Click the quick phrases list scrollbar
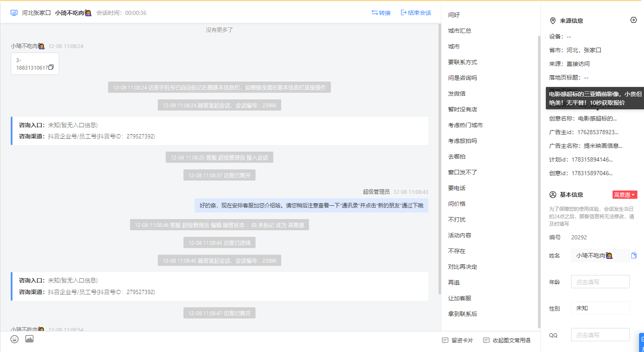The image size is (644, 352). click(x=539, y=181)
